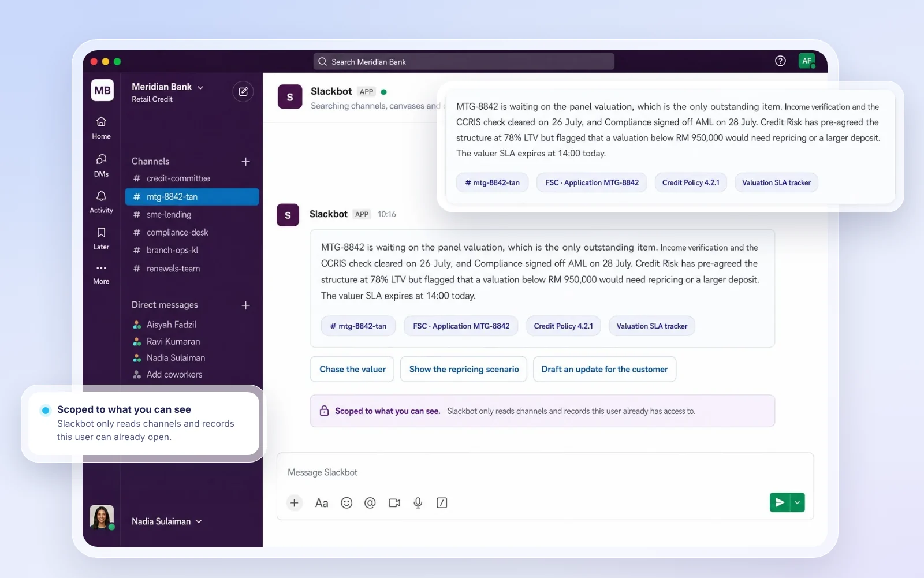Viewport: 924px width, 578px height.
Task: Open the Meridian Bank workspace dropdown
Action: (167, 87)
